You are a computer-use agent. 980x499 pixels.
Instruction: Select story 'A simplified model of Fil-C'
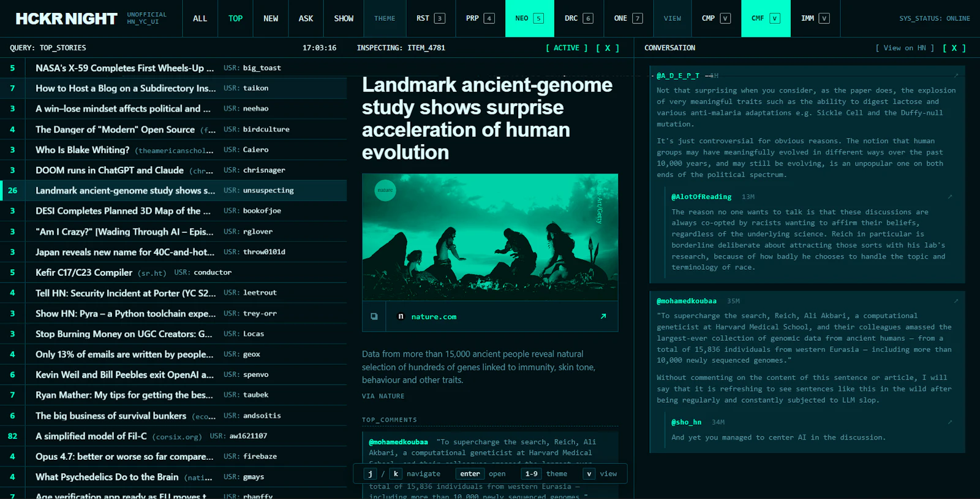(173, 436)
